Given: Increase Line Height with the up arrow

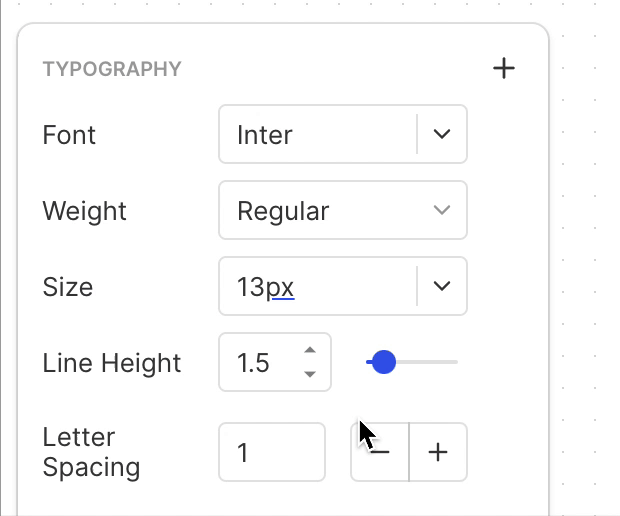Looking at the screenshot, I should click(x=310, y=350).
